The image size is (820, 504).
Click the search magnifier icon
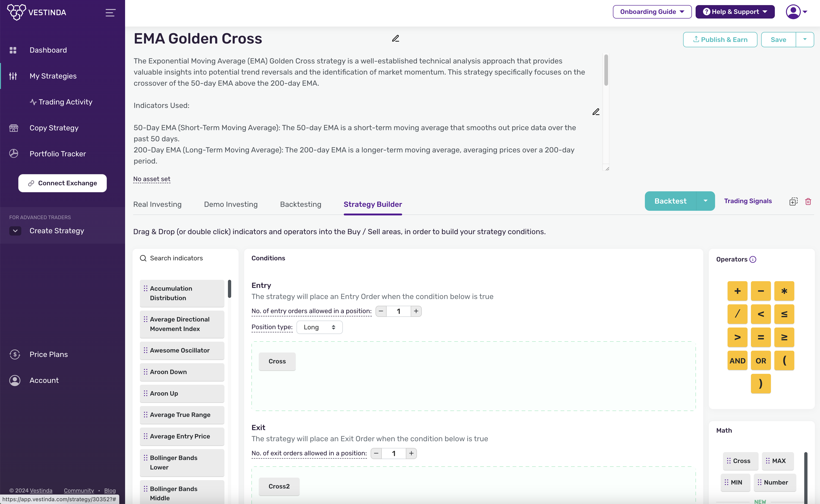(143, 258)
